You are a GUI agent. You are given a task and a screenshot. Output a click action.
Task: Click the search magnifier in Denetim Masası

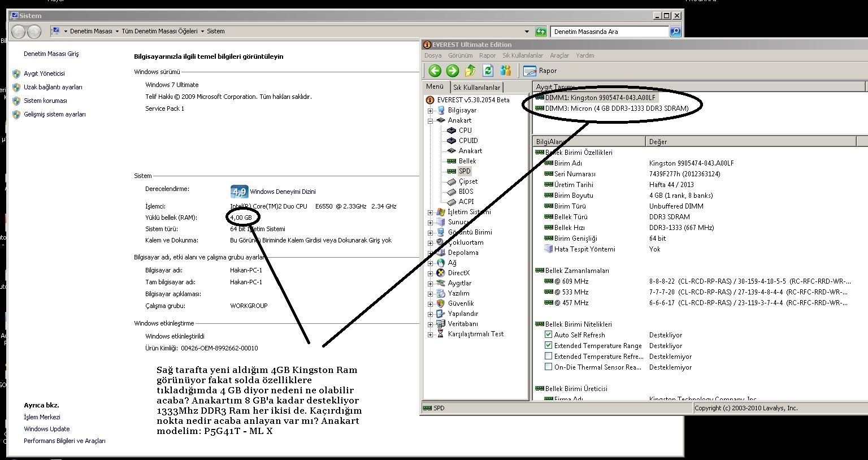point(675,32)
